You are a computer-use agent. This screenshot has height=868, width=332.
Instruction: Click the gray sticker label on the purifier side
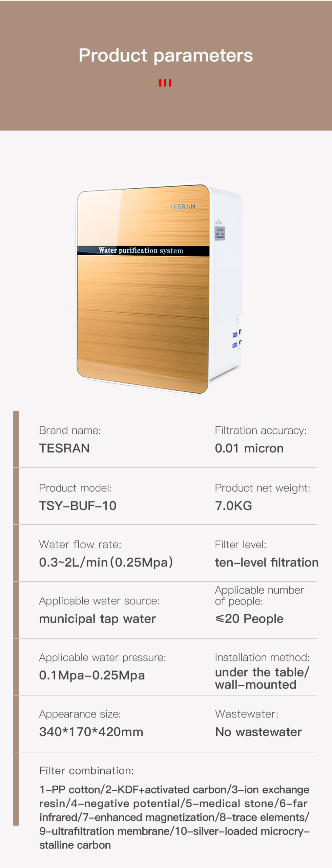tap(220, 233)
